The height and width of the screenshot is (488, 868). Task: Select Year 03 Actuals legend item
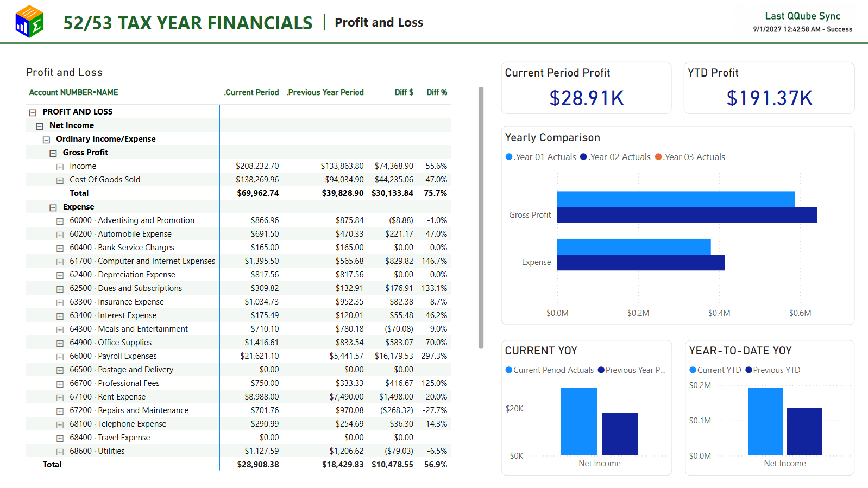(690, 157)
